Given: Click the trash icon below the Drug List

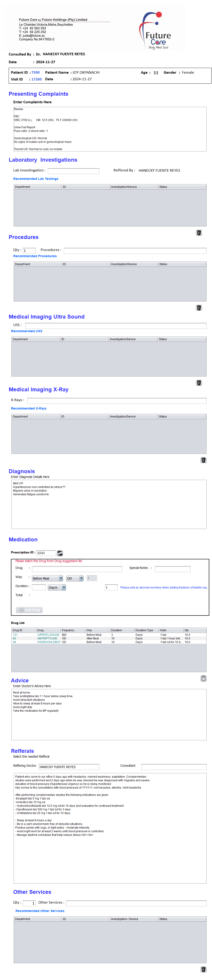Looking at the screenshot, I should 203,678.
